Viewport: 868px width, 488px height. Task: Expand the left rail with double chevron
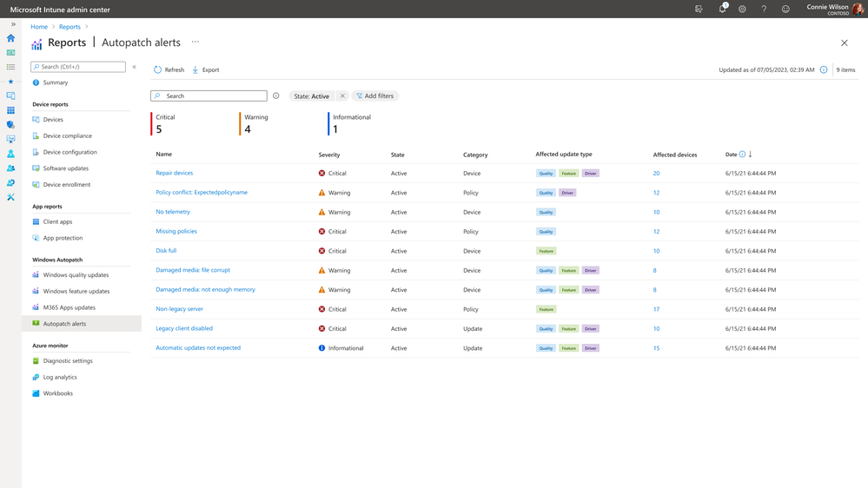click(13, 24)
